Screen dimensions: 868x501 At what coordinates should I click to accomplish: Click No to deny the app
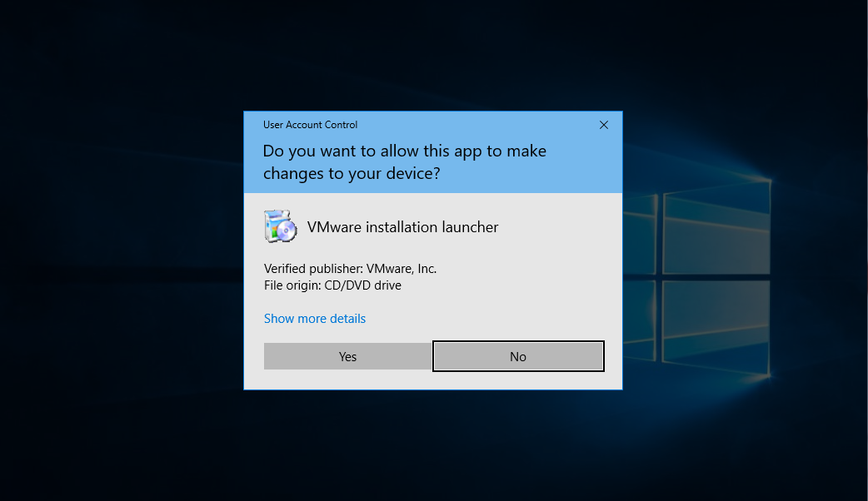(518, 356)
